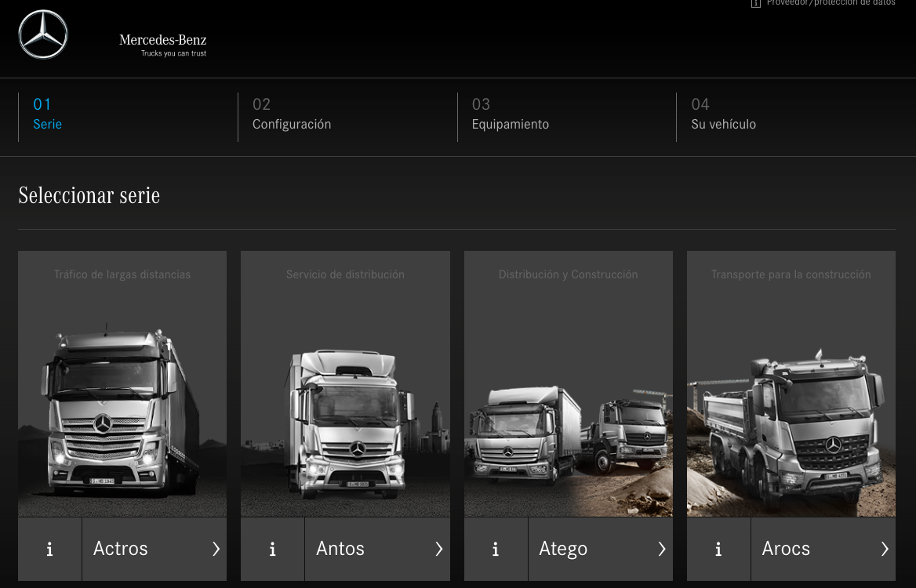Expand the Arocs selection with its chevron

point(885,549)
